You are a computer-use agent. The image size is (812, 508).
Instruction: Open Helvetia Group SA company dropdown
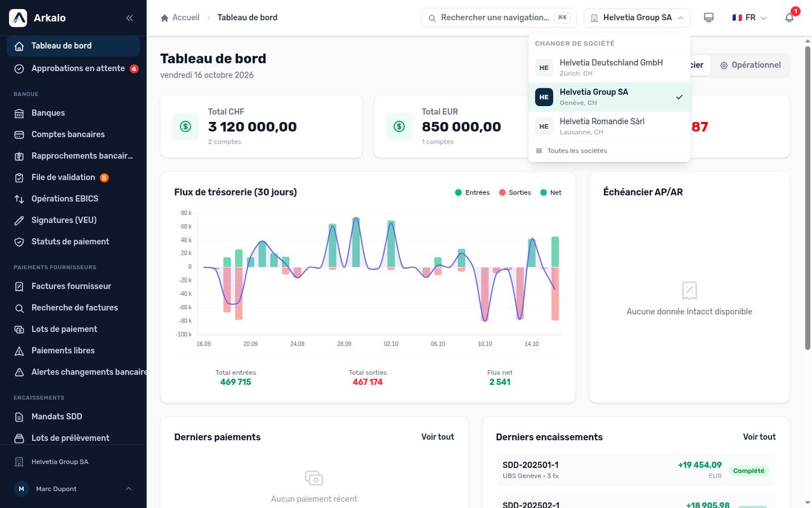click(637, 18)
